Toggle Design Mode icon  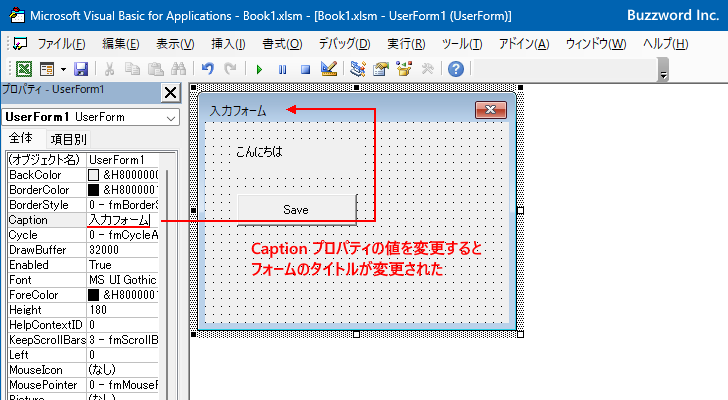329,69
